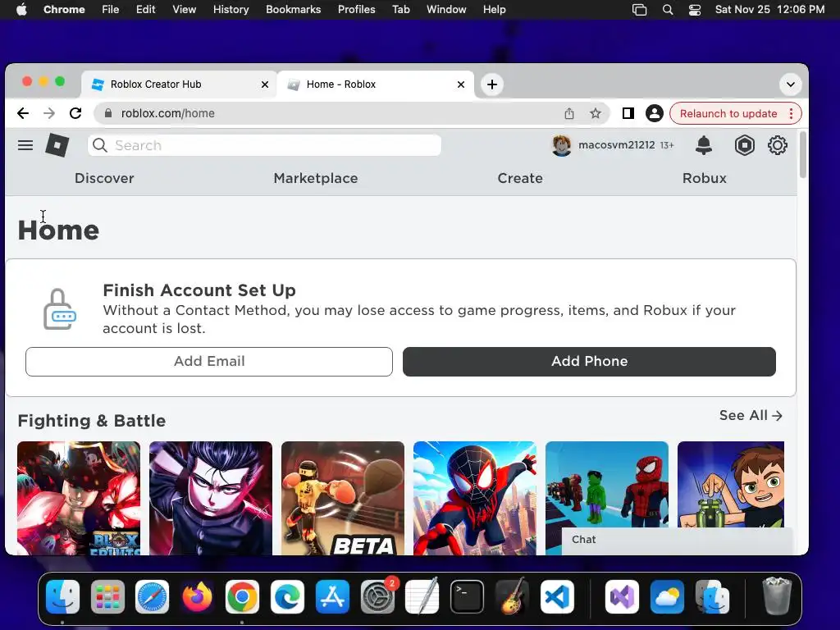Open TextEdit from the dock

[422, 597]
